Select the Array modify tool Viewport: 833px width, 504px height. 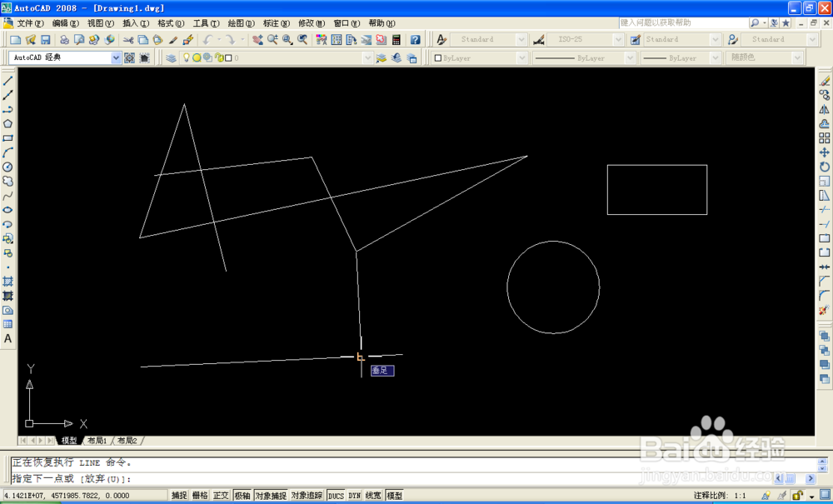(x=825, y=138)
